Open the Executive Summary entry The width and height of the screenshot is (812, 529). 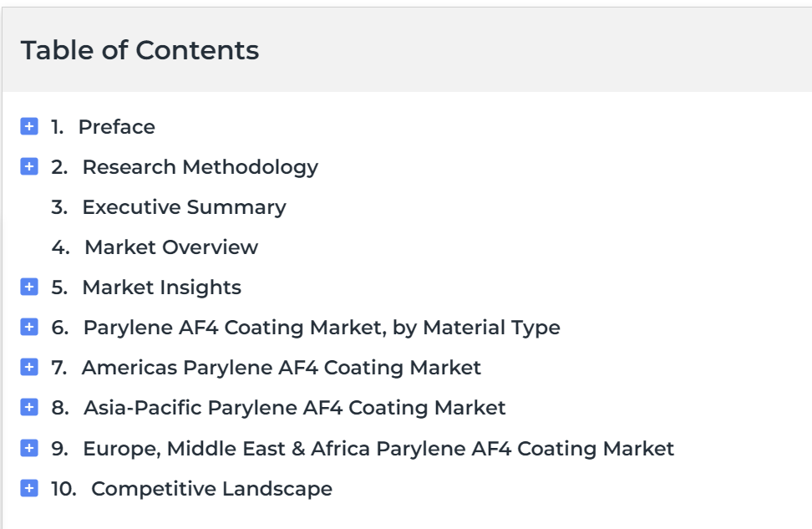coord(185,207)
